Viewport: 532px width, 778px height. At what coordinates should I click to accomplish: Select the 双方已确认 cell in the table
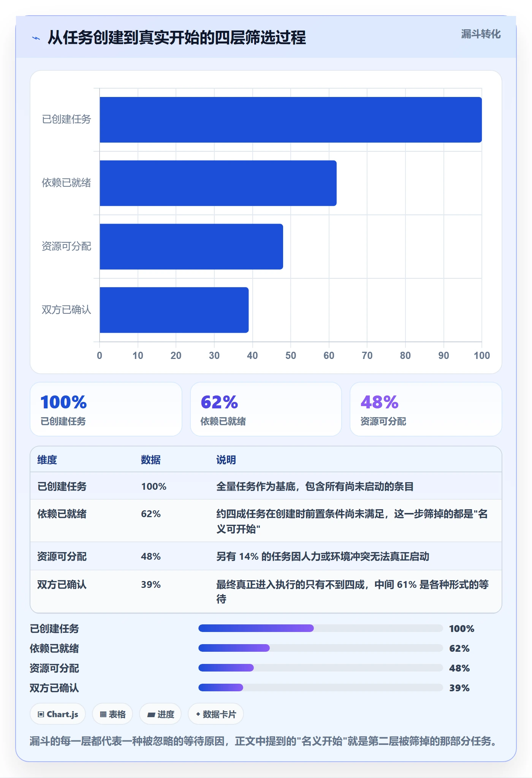point(62,584)
